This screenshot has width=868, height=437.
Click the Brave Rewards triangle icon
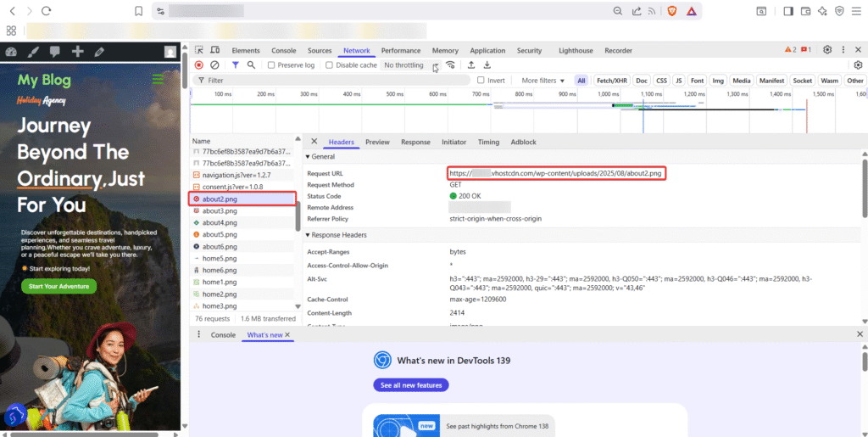tap(692, 11)
